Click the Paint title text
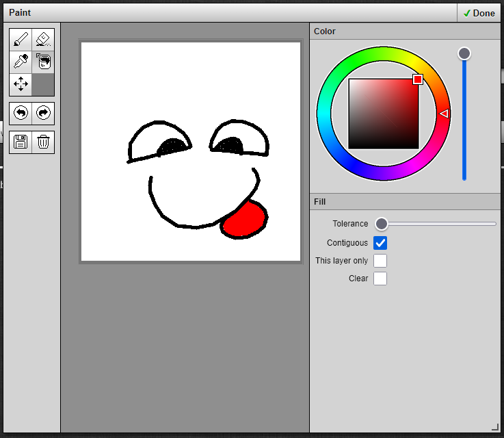This screenshot has height=438, width=504. pos(20,12)
